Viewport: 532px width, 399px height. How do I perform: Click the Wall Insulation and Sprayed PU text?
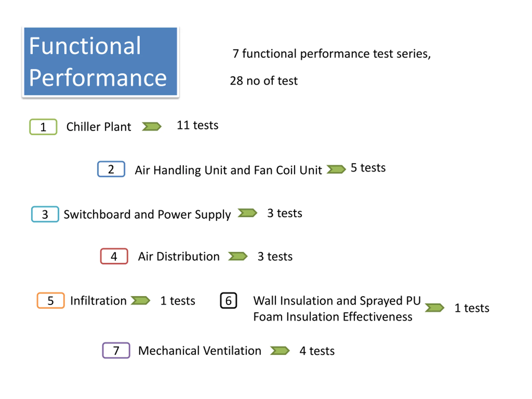coord(337,301)
